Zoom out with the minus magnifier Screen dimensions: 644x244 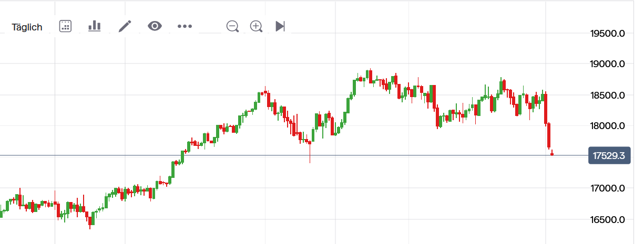pyautogui.click(x=232, y=26)
